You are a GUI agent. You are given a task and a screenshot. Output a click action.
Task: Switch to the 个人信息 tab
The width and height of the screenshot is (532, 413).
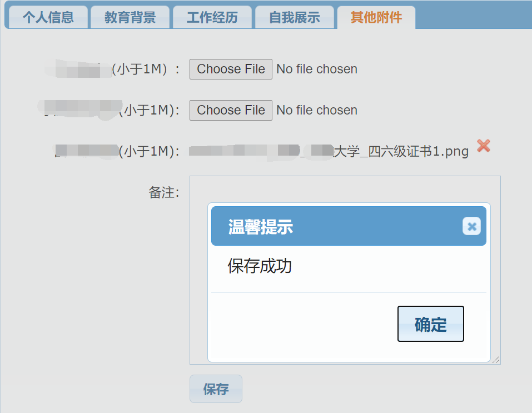pyautogui.click(x=48, y=17)
